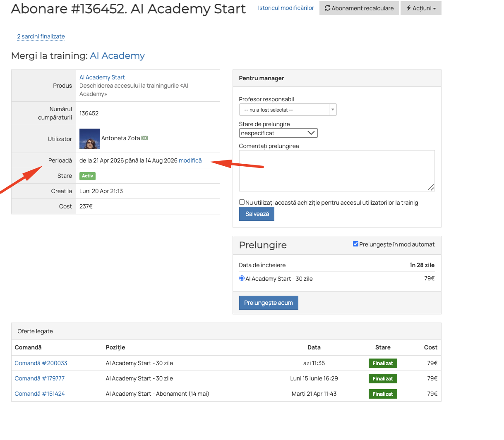Open the Acțiuni dropdown menu

pyautogui.click(x=421, y=8)
